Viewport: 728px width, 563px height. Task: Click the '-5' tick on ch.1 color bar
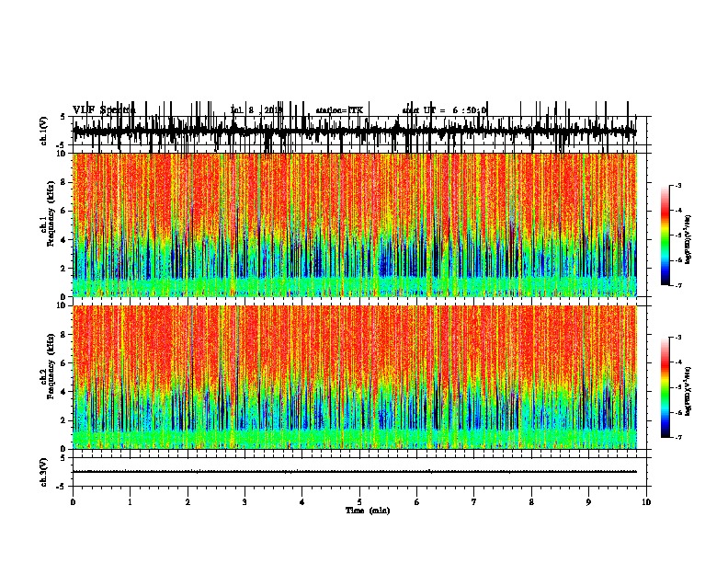click(x=678, y=236)
